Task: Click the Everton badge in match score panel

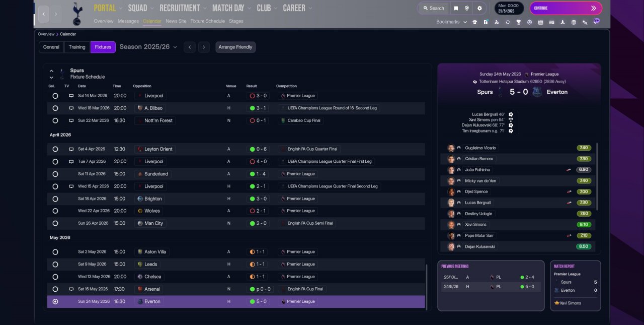Action: pos(537,92)
